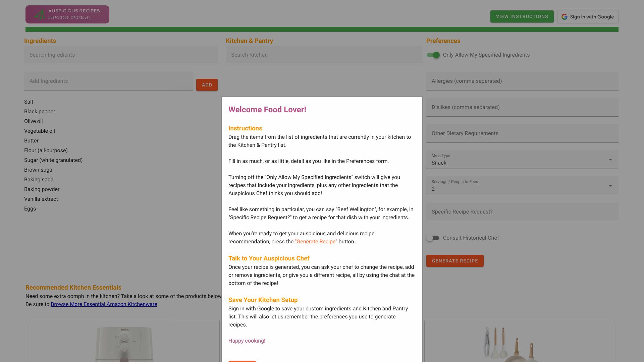This screenshot has height=362, width=644.
Task: Select Snack from Meal Type dropdown
Action: [522, 163]
